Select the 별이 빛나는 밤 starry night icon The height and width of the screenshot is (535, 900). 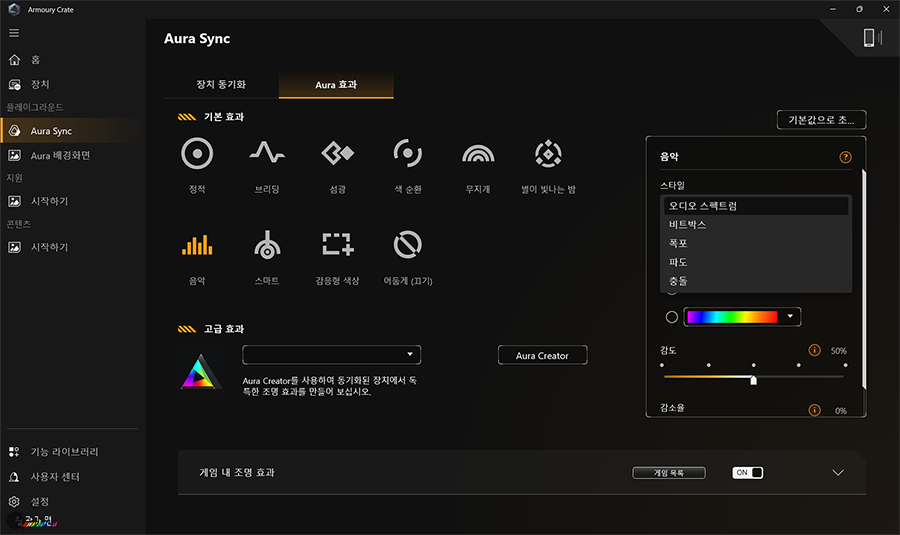click(x=548, y=153)
